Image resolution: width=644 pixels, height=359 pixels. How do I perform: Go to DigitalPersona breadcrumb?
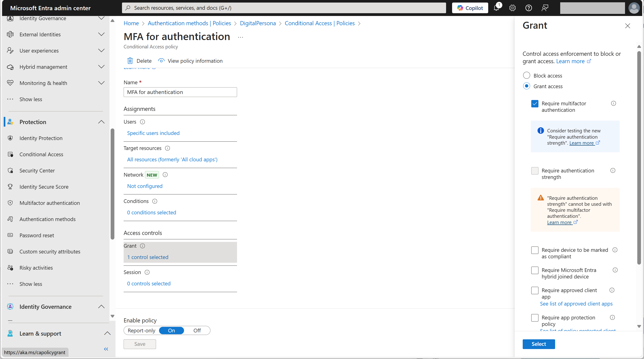coord(258,23)
